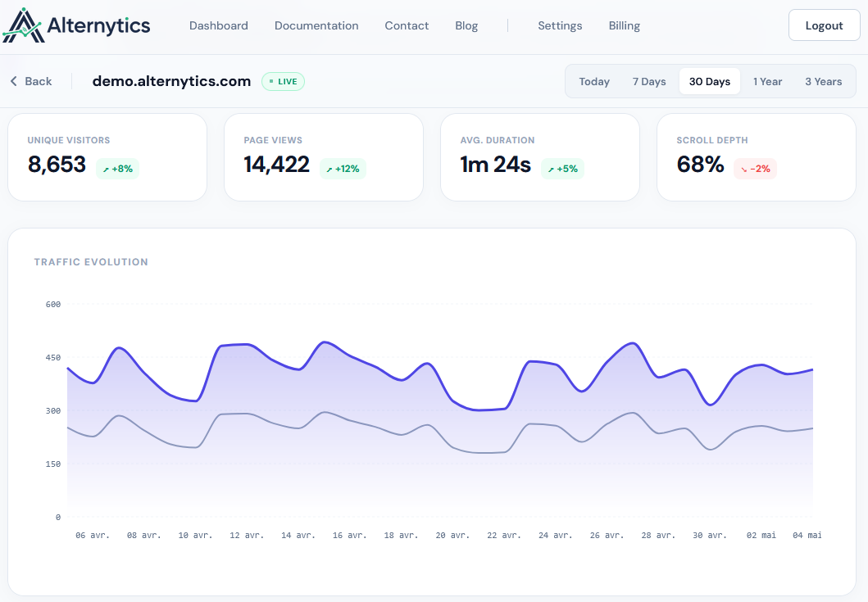Select the 30 Days range tab

point(710,81)
